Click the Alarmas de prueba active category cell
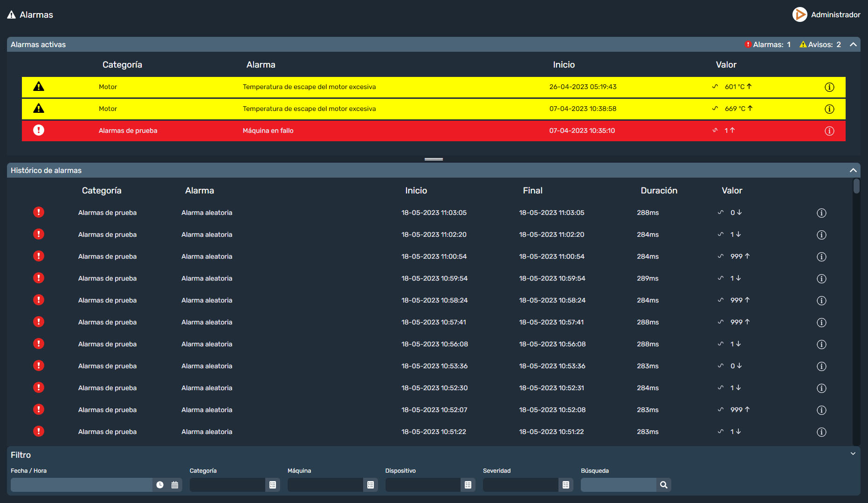The image size is (868, 503). [128, 131]
